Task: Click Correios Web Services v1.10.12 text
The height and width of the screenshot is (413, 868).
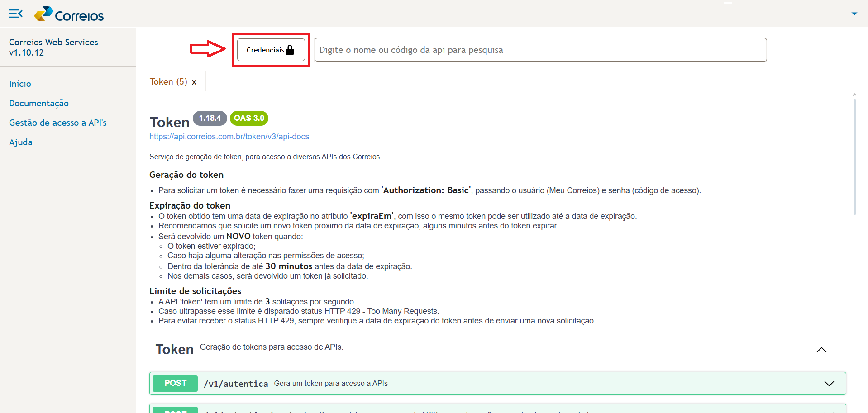Action: (x=53, y=47)
